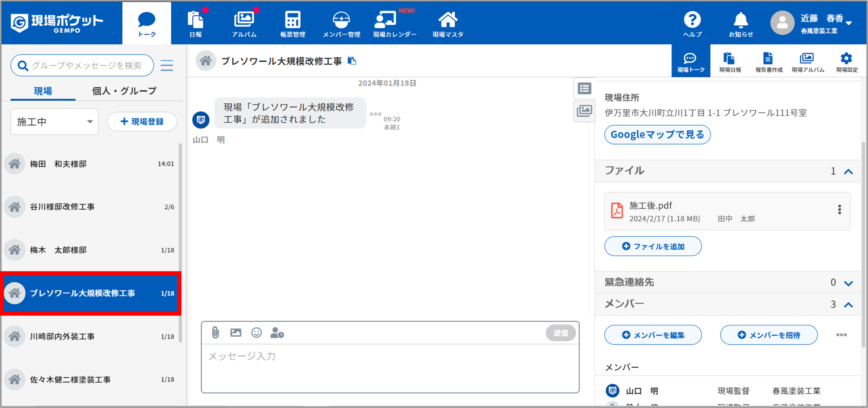
Task: Click メンバーを招待 button
Action: tap(769, 335)
